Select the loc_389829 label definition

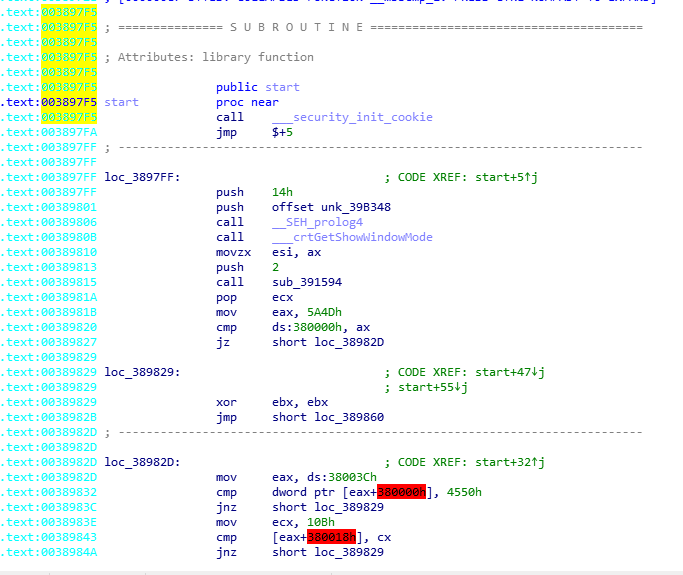pyautogui.click(x=142, y=372)
